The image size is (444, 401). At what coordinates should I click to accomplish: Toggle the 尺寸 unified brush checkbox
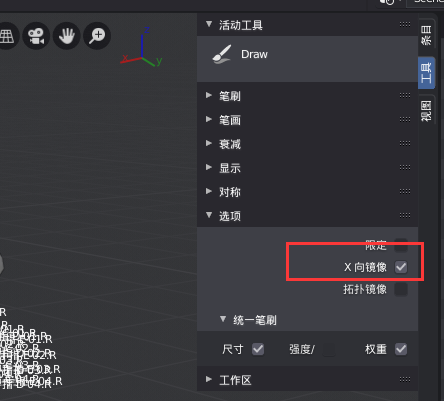[258, 349]
